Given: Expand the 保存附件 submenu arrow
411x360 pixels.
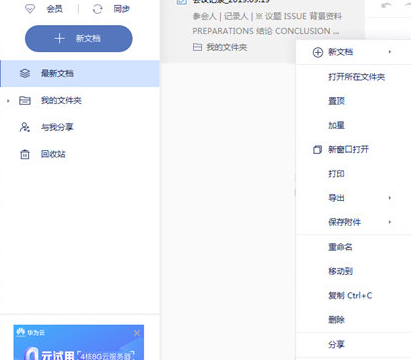Looking at the screenshot, I should (x=389, y=222).
